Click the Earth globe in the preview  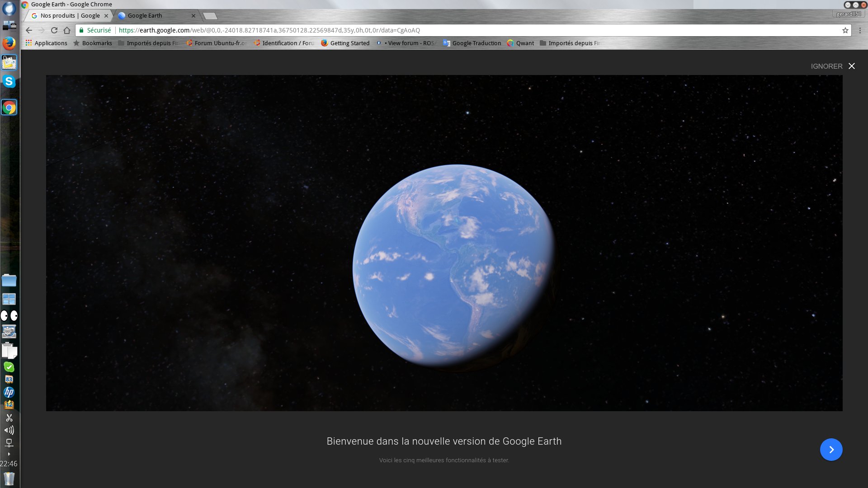pyautogui.click(x=453, y=267)
